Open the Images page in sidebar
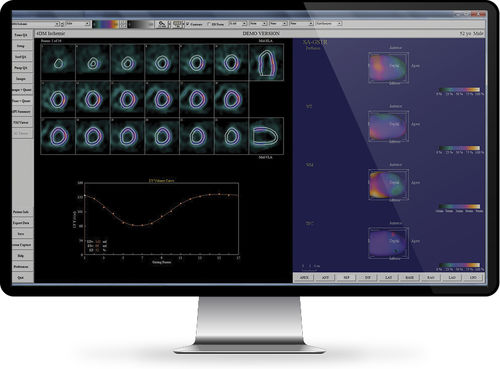 [21, 79]
